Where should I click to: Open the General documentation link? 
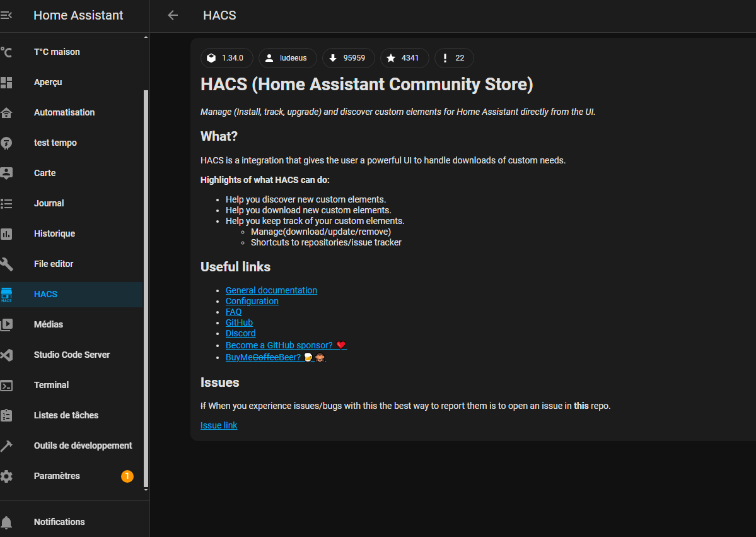pyautogui.click(x=271, y=290)
